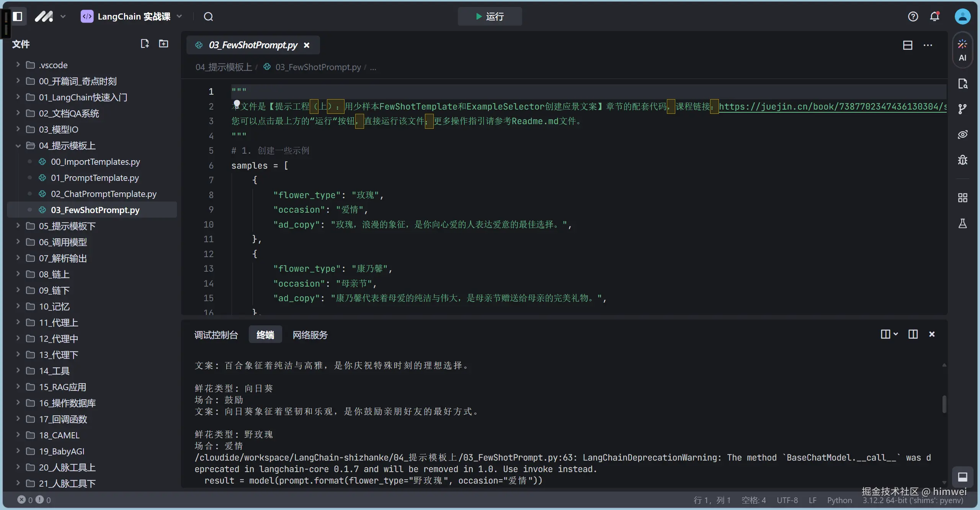Toggle the bottom panel visibility button
This screenshot has width=980, height=510.
tap(962, 477)
